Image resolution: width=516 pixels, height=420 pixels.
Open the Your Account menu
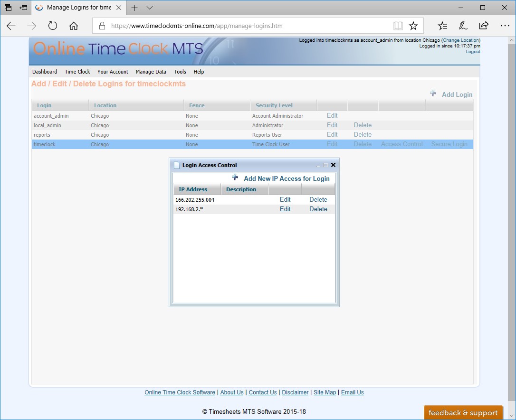113,72
